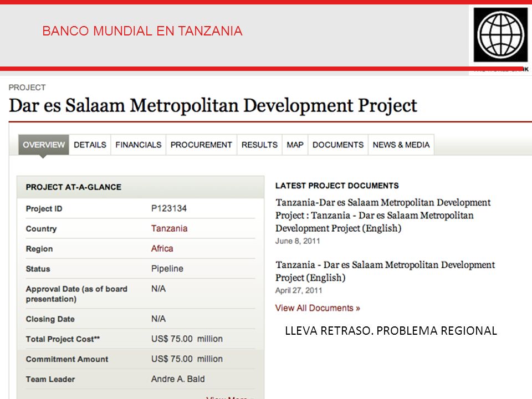Open the April 27, 2011 project document
532x399 pixels.
[385, 271]
